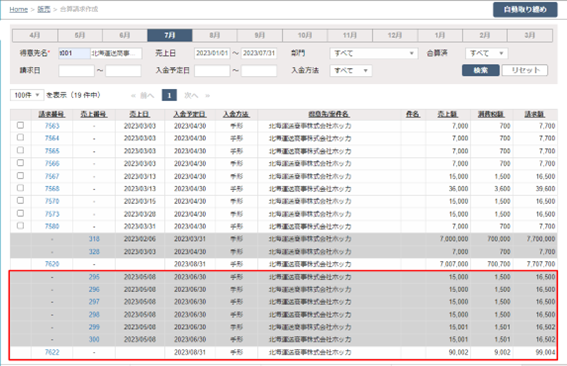Mark checkbox for invoice 7570
Image resolution: width=567 pixels, height=366 pixels.
pos(21,200)
